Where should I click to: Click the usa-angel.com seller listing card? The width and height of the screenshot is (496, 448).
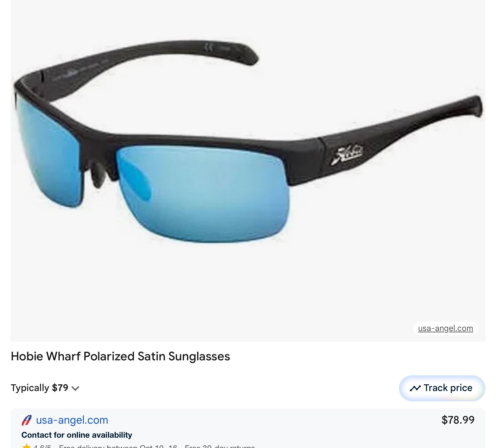(x=248, y=428)
